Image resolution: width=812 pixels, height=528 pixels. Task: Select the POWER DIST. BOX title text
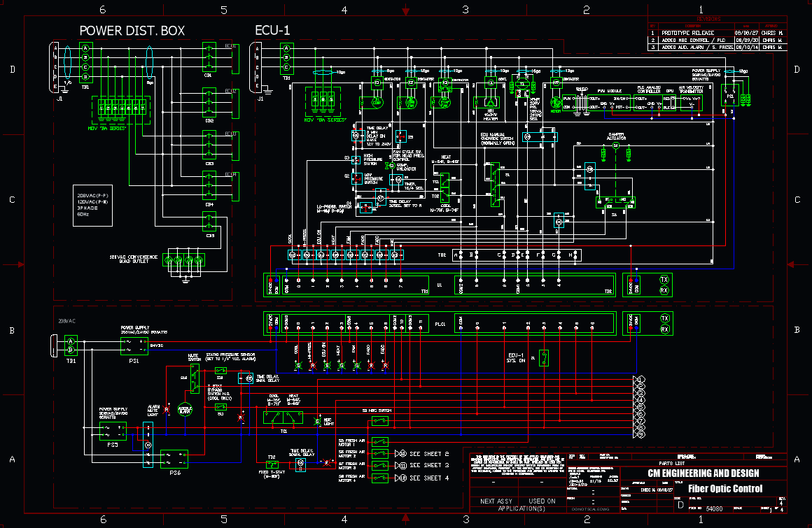coord(132,31)
